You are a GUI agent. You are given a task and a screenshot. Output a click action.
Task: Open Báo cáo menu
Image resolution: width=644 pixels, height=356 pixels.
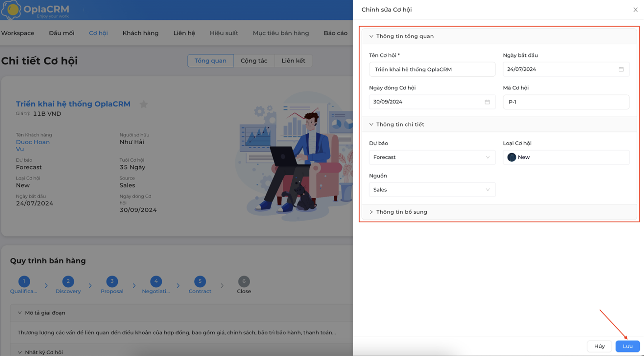336,33
